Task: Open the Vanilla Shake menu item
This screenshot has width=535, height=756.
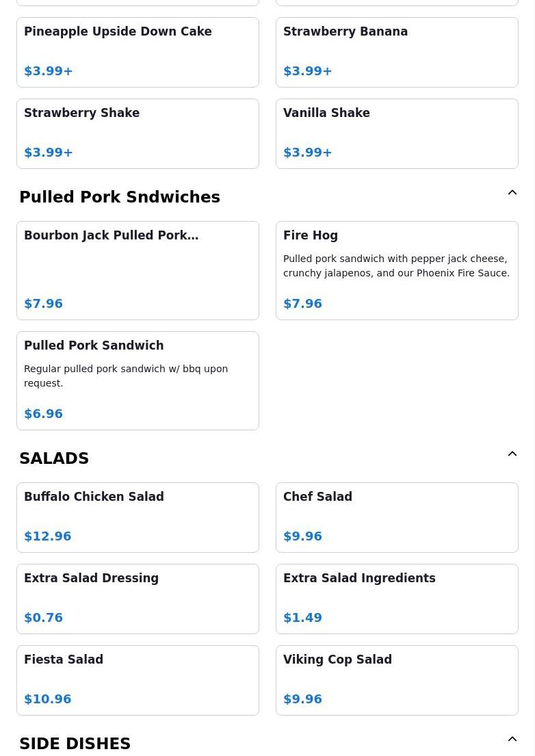Action: 397,134
